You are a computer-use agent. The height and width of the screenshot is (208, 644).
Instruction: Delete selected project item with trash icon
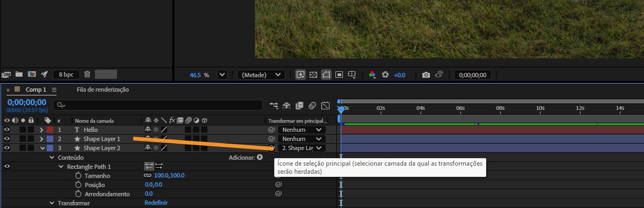[87, 74]
